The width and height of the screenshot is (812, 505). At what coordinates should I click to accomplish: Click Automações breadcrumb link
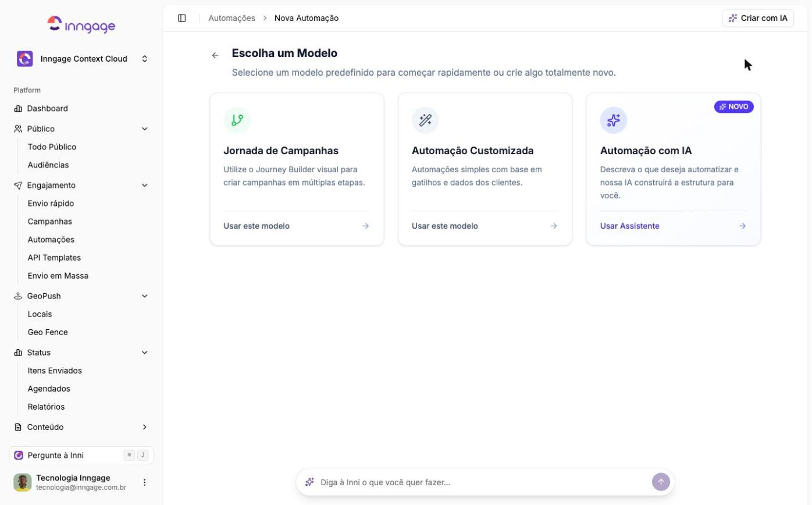(232, 18)
